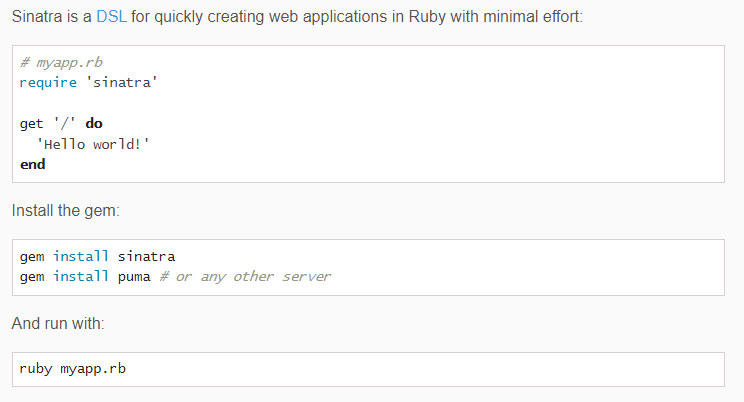Click the bold "end" keyword

pos(32,164)
